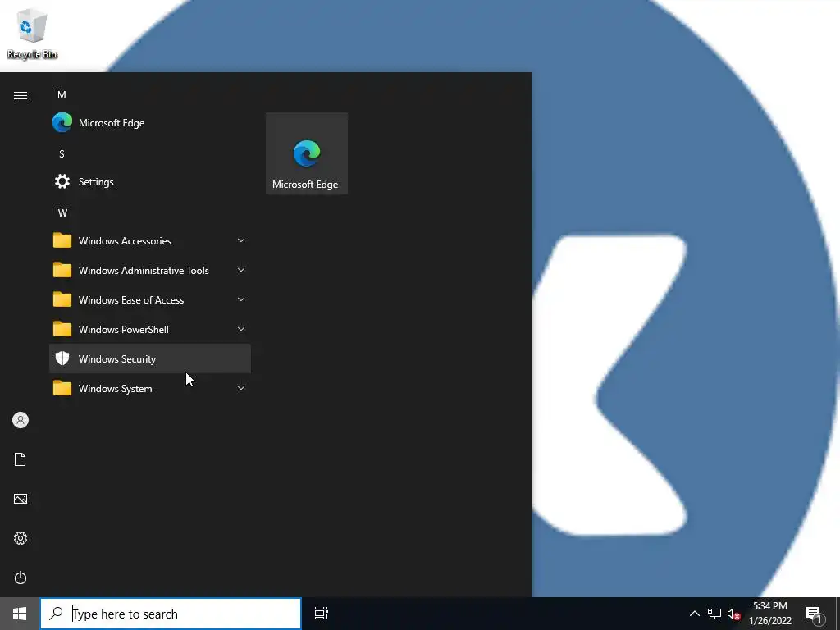Click the chevron next to Windows Ease of Access
The image size is (840, 630).
(x=241, y=299)
